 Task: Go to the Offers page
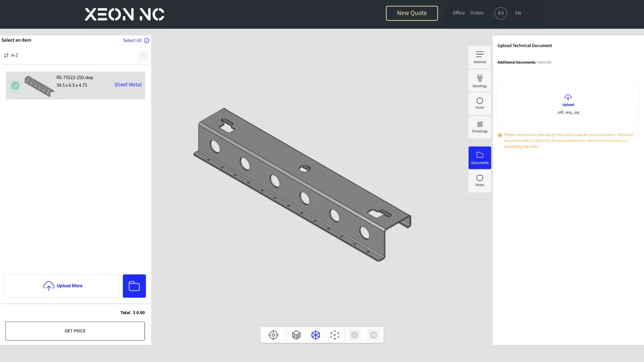point(458,13)
